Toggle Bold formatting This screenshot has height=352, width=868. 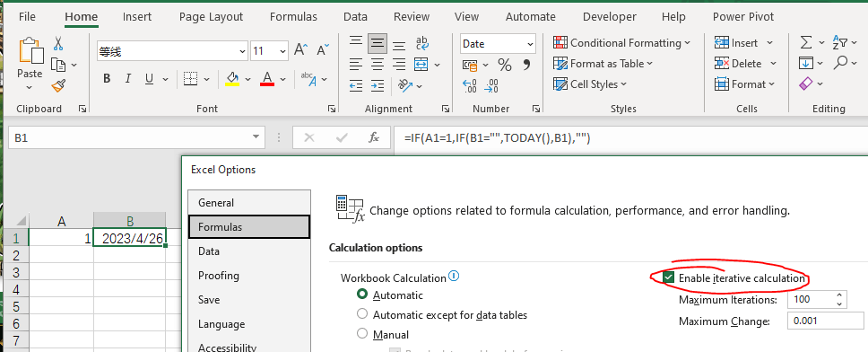pyautogui.click(x=107, y=79)
